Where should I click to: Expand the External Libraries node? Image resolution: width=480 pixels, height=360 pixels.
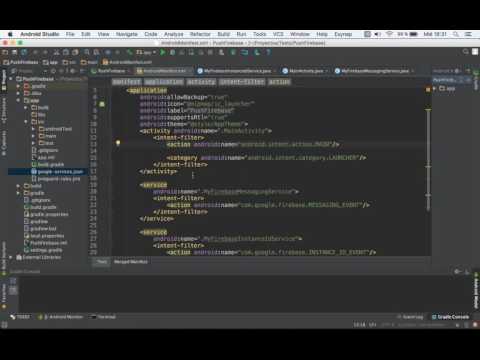(11, 257)
